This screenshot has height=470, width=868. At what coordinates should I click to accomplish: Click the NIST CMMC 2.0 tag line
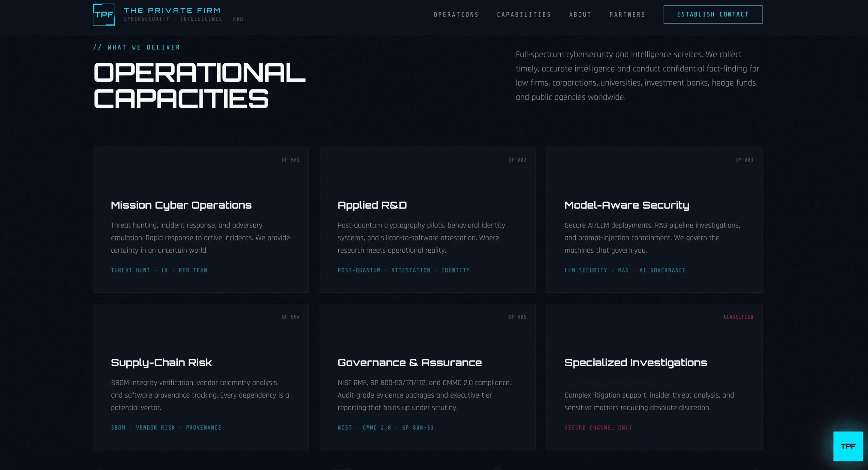(385, 427)
